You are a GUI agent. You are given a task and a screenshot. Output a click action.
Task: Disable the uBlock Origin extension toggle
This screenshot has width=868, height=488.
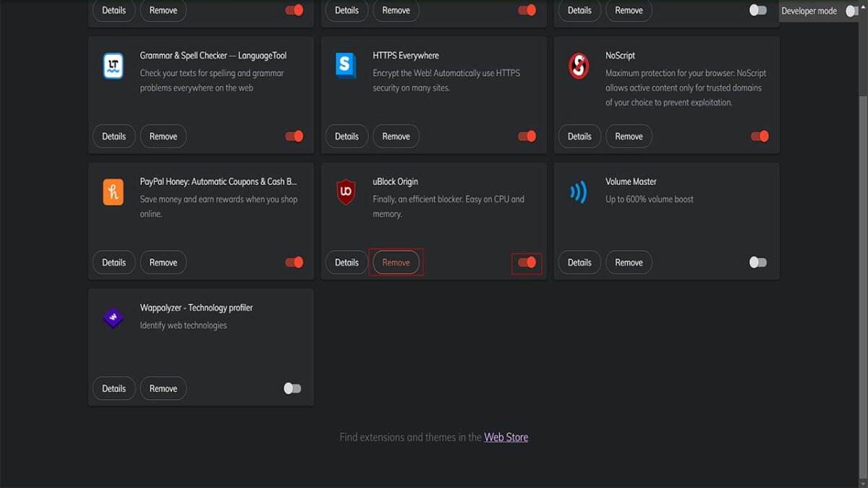527,262
